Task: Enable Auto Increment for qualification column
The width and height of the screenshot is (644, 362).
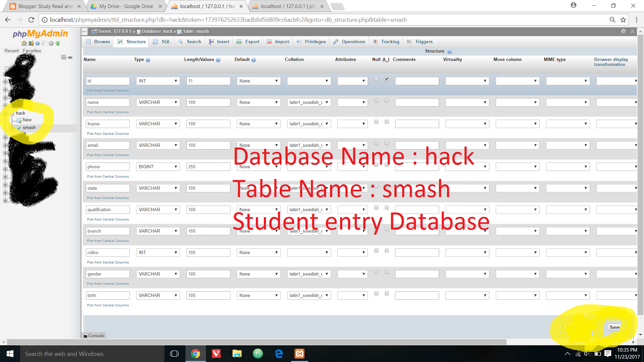Action: coord(387,208)
